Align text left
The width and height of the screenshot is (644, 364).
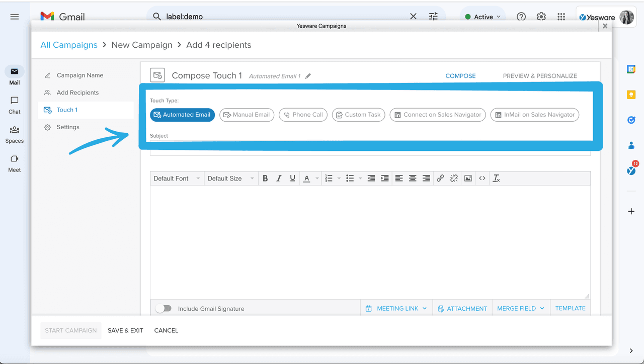point(399,178)
